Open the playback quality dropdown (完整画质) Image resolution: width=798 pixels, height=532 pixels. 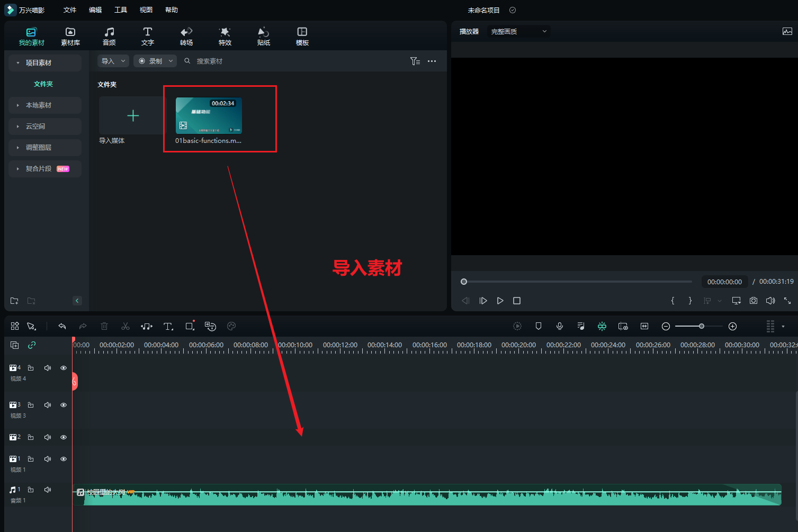518,32
